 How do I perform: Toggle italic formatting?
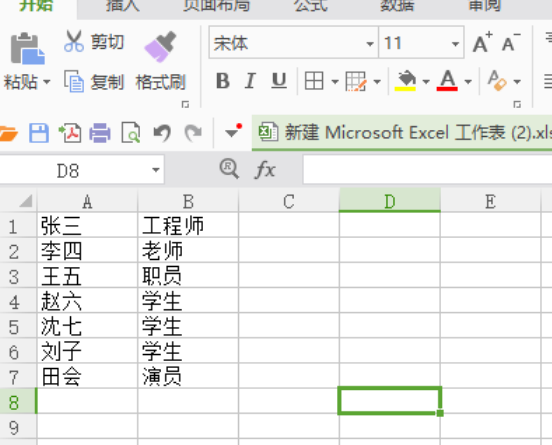pos(250,81)
